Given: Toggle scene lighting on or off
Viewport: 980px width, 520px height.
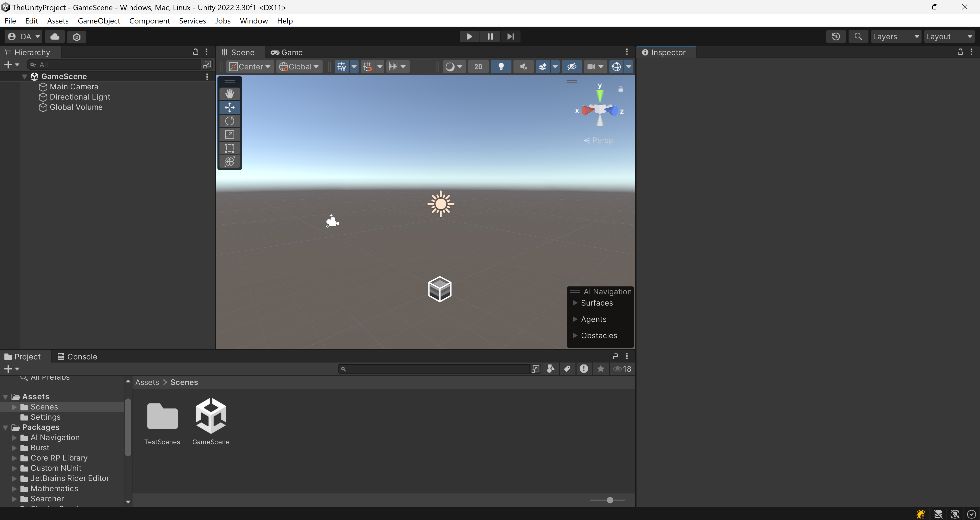Looking at the screenshot, I should tap(501, 67).
